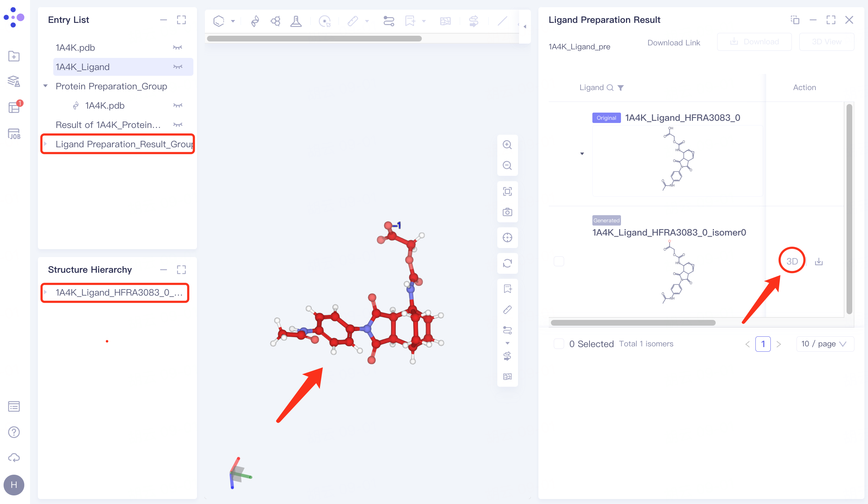Click the Ligand column filter icon
This screenshot has width=868, height=504.
(621, 88)
